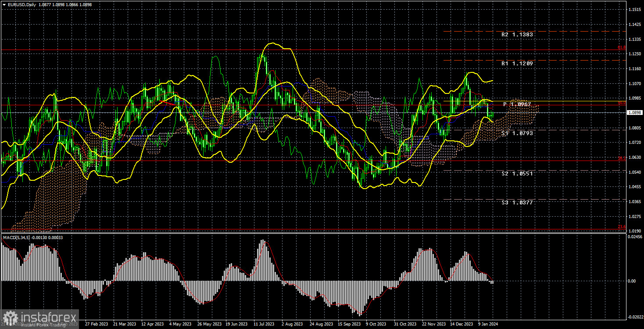Click the 1.1515 price axis value

pyautogui.click(x=635, y=9)
